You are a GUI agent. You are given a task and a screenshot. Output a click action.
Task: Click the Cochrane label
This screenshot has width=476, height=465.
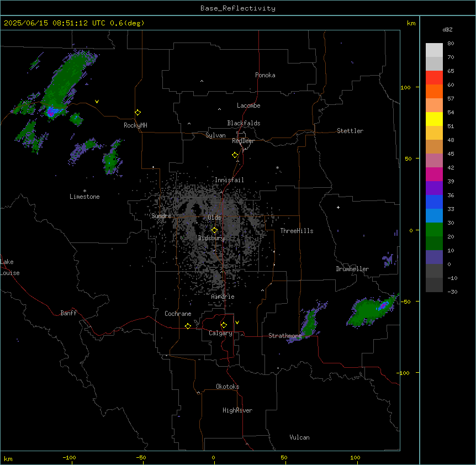(178, 314)
